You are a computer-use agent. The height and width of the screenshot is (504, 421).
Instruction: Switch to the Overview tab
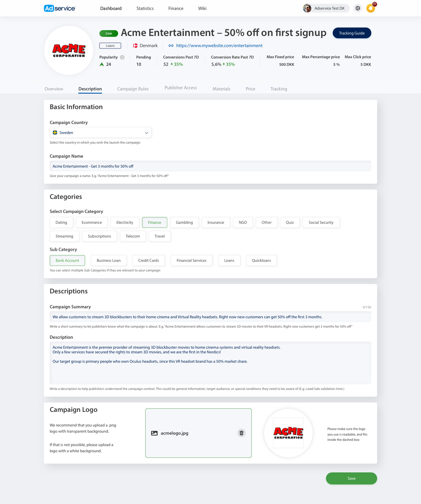pyautogui.click(x=54, y=89)
